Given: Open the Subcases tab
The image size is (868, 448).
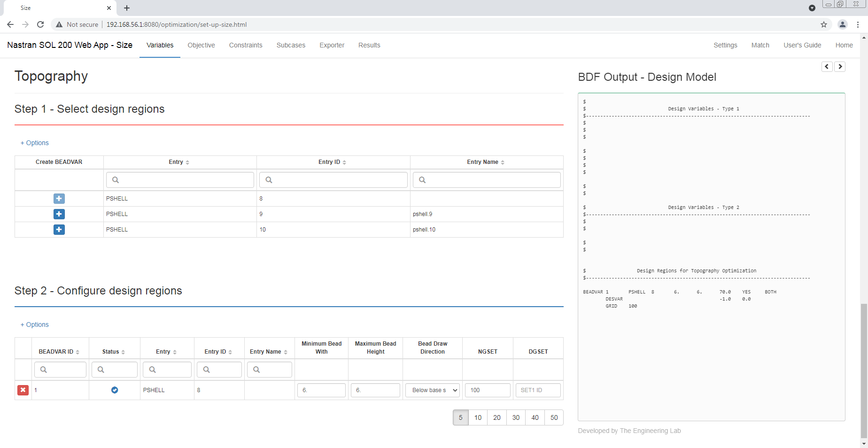Looking at the screenshot, I should tap(291, 45).
